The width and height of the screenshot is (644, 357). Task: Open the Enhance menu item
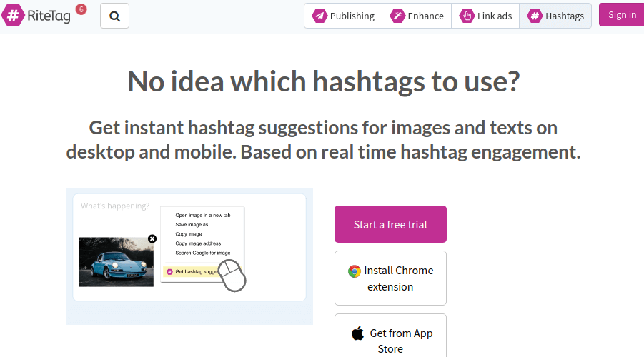click(417, 16)
